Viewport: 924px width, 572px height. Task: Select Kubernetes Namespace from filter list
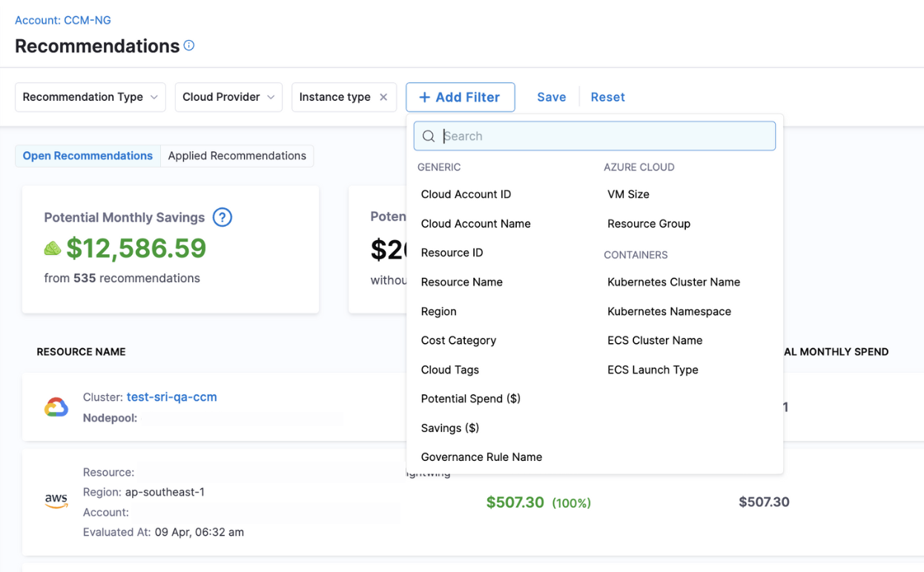669,311
